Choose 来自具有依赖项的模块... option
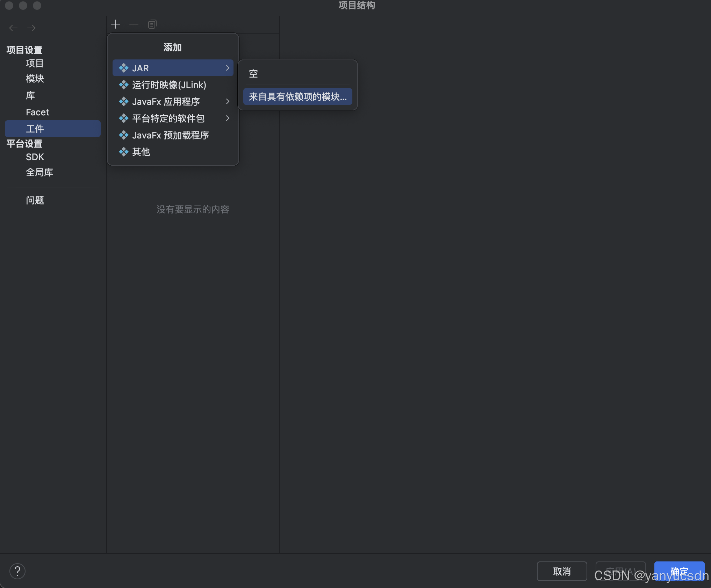This screenshot has width=711, height=588. click(297, 97)
